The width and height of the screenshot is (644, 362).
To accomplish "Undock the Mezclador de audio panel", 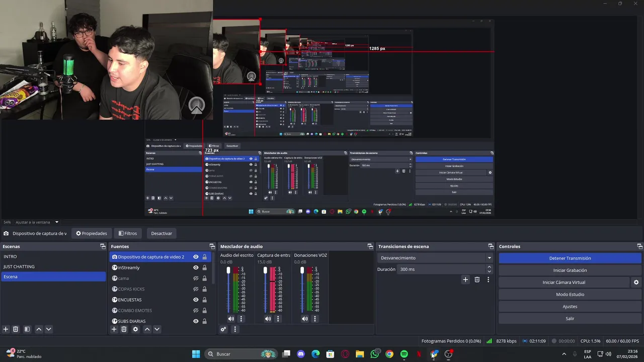I will [x=370, y=246].
